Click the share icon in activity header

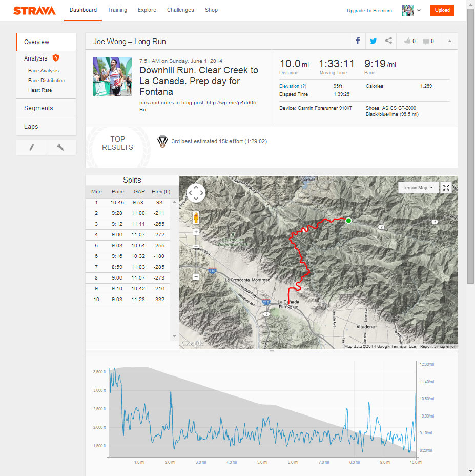click(x=388, y=42)
